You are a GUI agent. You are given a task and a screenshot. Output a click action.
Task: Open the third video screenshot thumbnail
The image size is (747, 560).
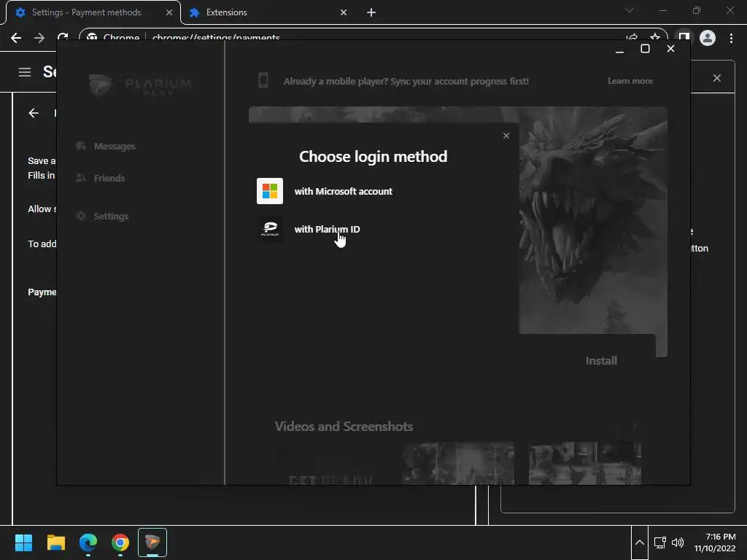point(585,463)
